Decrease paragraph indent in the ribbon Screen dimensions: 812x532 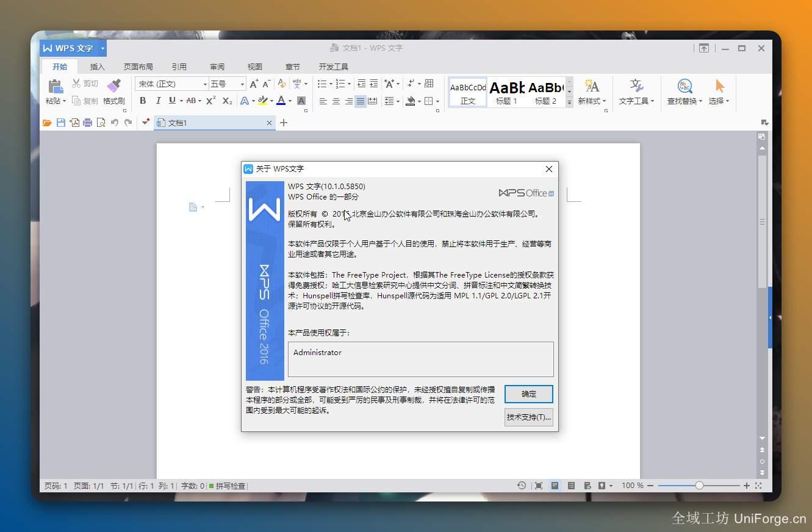pyautogui.click(x=362, y=84)
